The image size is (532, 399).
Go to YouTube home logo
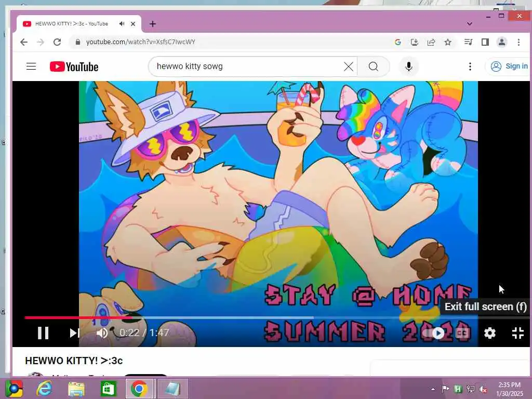pos(74,66)
